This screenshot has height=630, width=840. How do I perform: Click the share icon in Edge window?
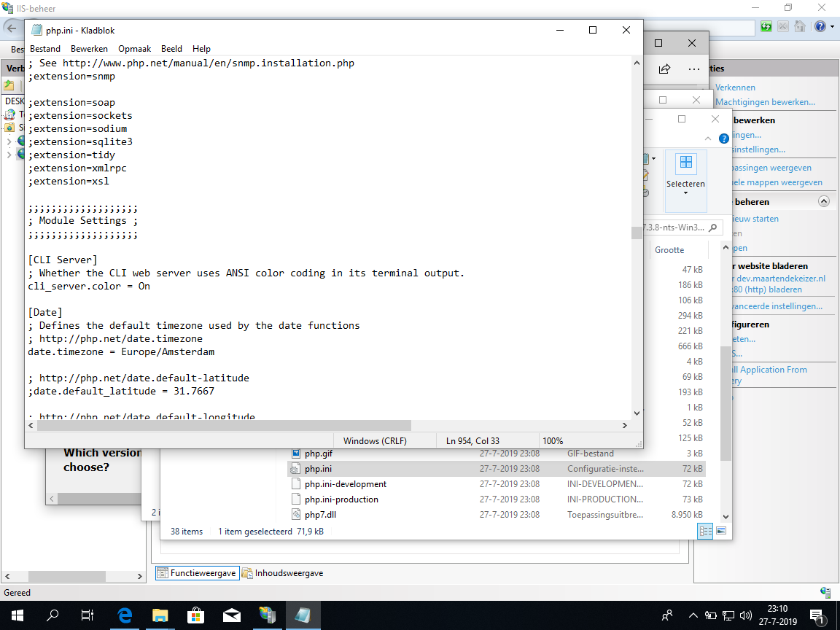pos(664,69)
